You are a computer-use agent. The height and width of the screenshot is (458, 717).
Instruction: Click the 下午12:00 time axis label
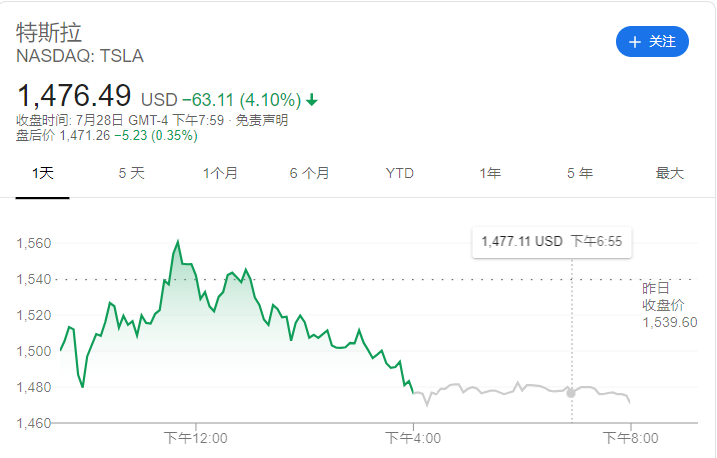coord(196,437)
